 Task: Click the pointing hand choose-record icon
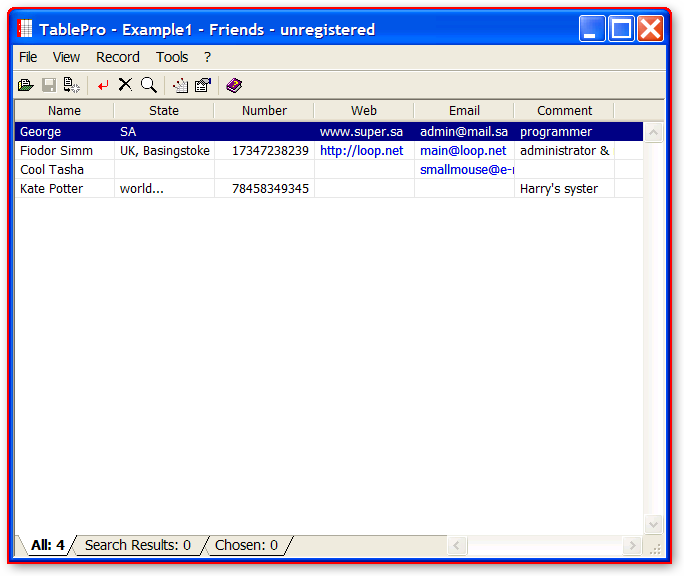(181, 86)
